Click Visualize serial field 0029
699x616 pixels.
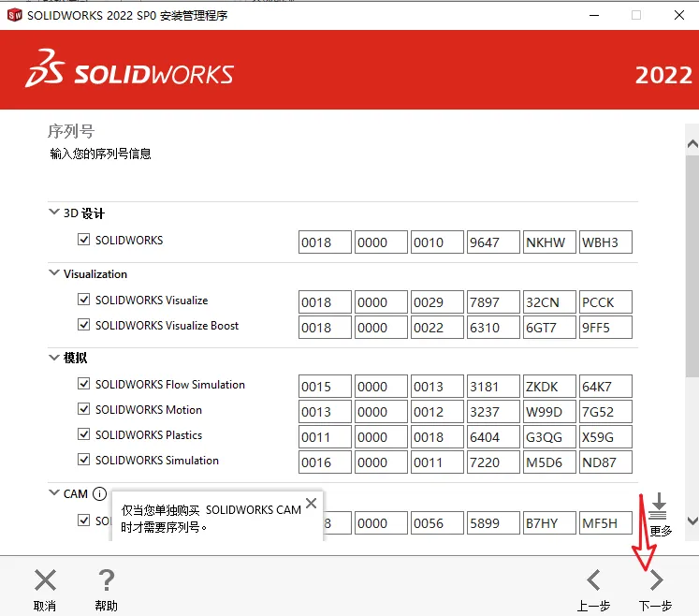(437, 302)
